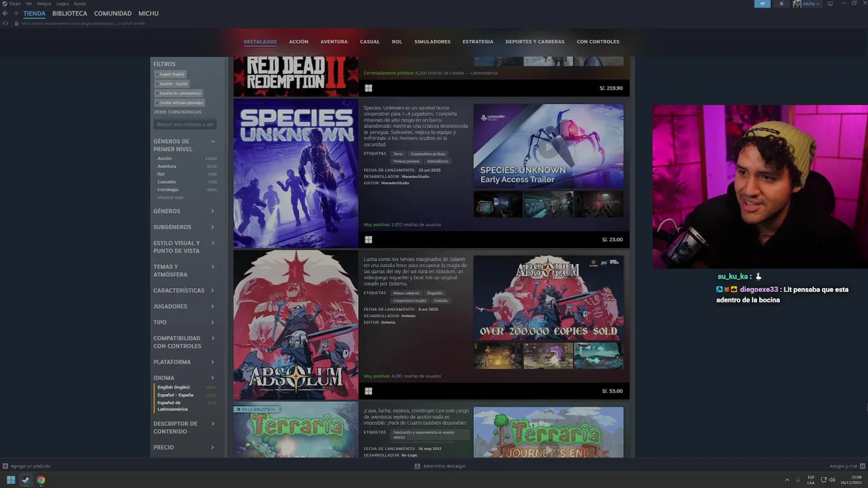Screen dimensions: 868x488
Task: Open Chrome from the Windows taskbar
Action: [x=41, y=480]
